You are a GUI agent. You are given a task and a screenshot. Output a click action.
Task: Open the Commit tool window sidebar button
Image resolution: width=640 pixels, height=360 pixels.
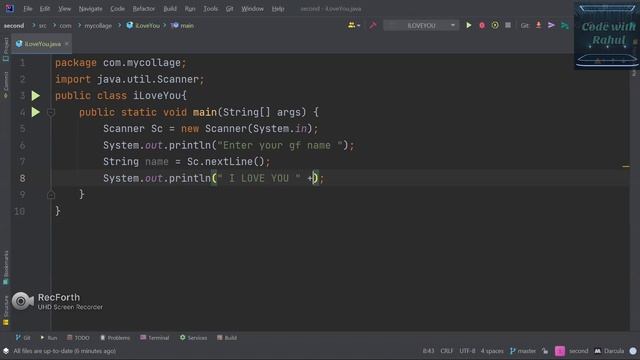click(6, 85)
